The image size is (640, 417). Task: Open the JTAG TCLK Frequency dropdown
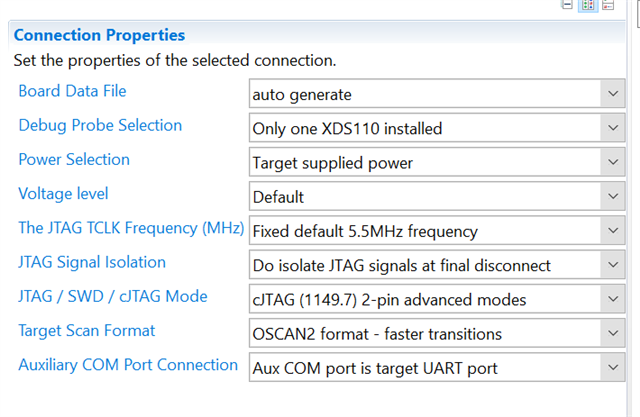[x=612, y=231]
